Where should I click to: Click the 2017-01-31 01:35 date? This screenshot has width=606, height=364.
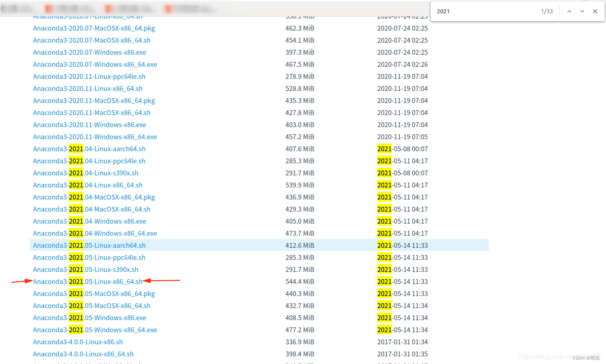coord(402,354)
